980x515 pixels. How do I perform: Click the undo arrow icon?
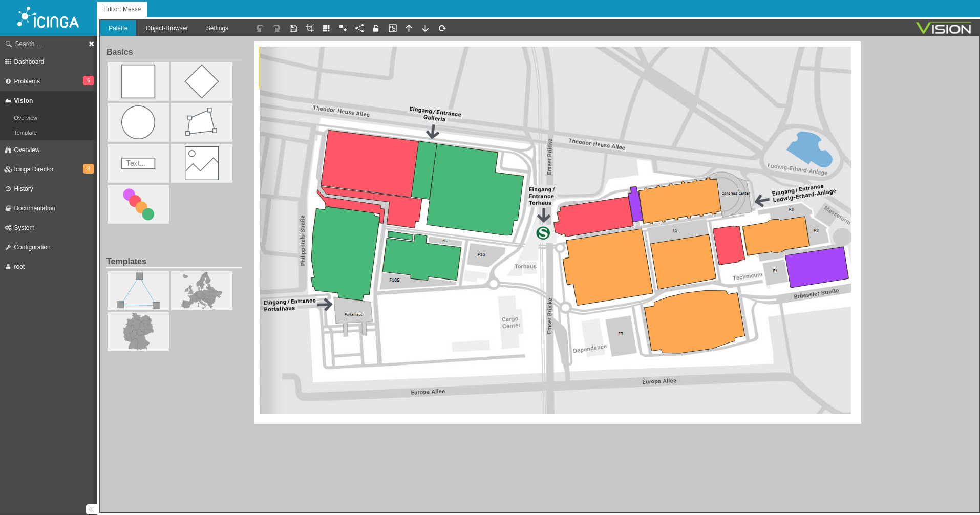(x=260, y=28)
